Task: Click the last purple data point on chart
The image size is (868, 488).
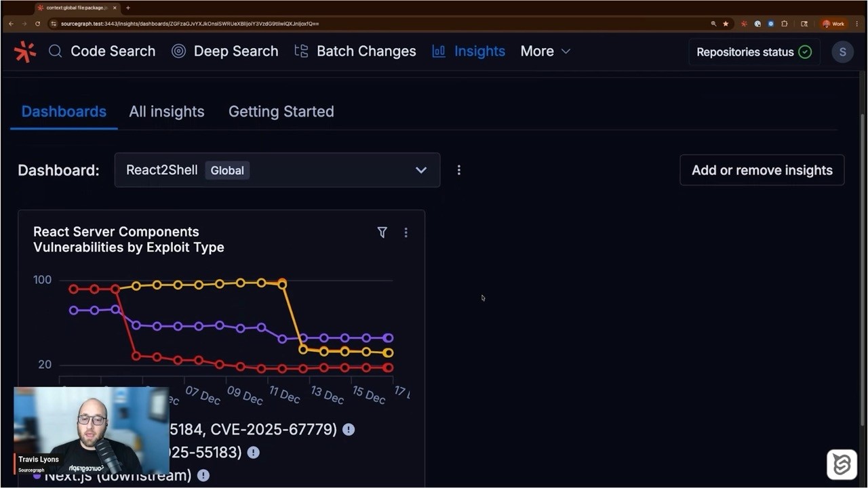Action: 388,338
